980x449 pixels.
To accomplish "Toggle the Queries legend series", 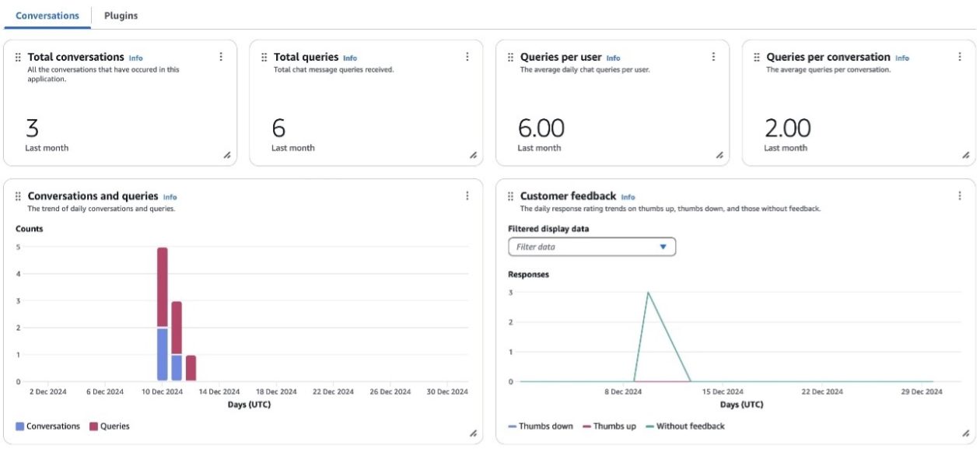I will click(x=110, y=426).
